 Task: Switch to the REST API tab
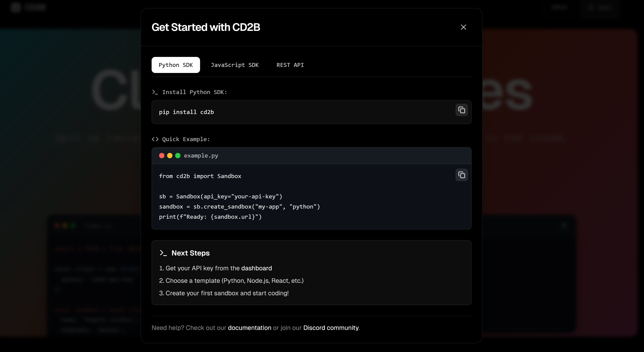pos(290,65)
